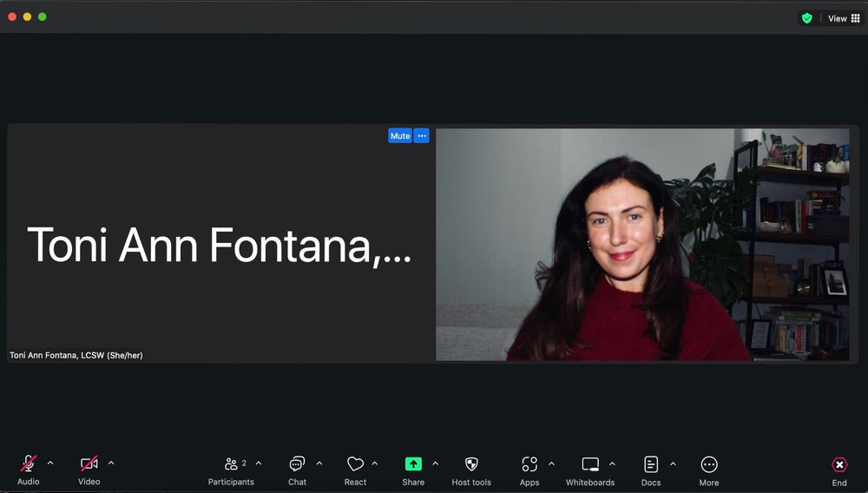Open the three-dot menu on participant tile
This screenshot has height=493, width=868.
tap(422, 135)
